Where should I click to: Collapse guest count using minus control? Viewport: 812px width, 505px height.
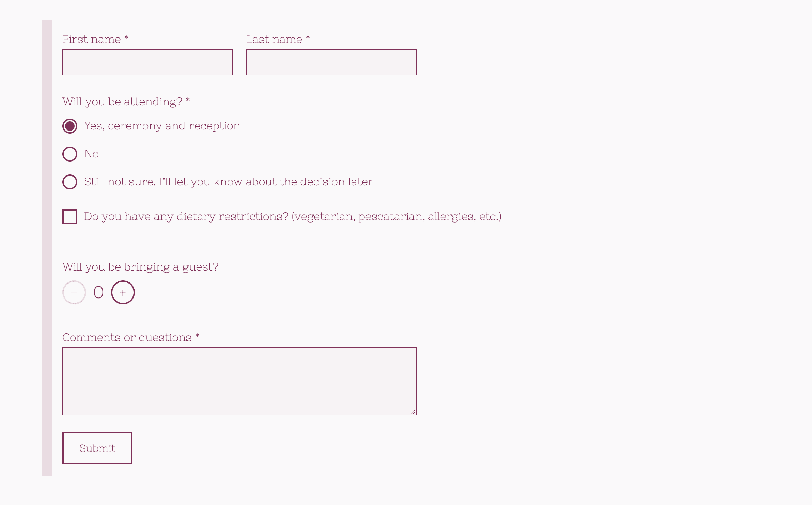(74, 292)
